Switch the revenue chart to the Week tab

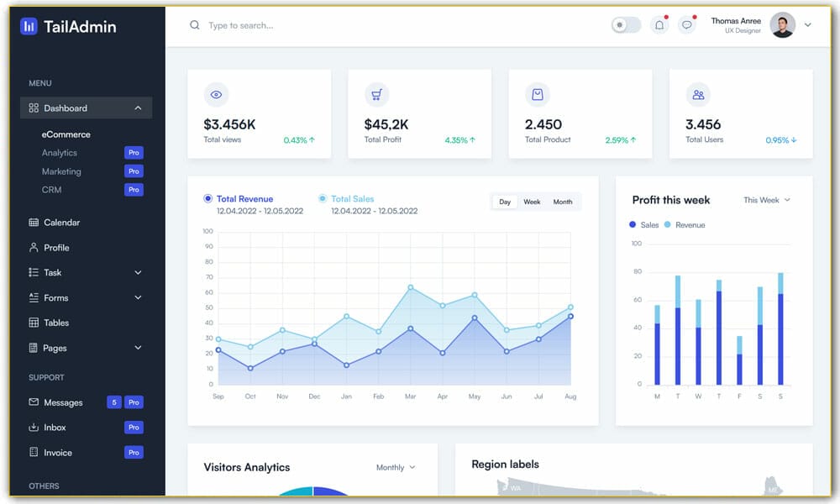point(531,202)
